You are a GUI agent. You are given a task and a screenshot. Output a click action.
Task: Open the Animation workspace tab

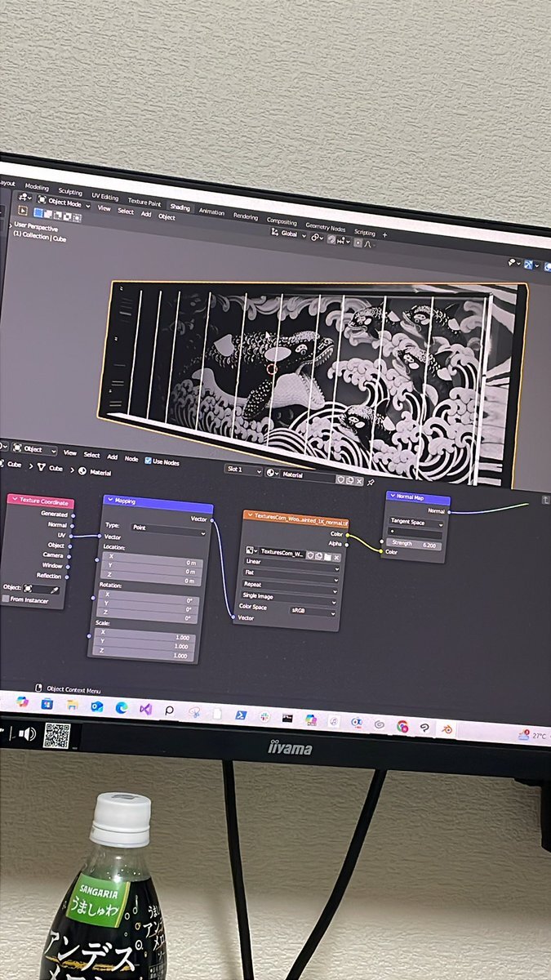click(211, 212)
